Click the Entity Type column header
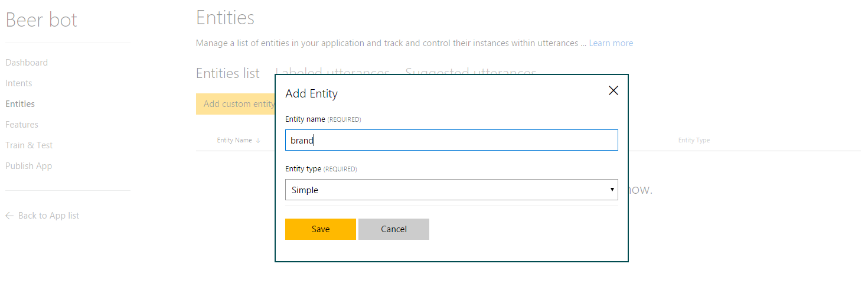Image resolution: width=868 pixels, height=296 pixels. pyautogui.click(x=694, y=141)
